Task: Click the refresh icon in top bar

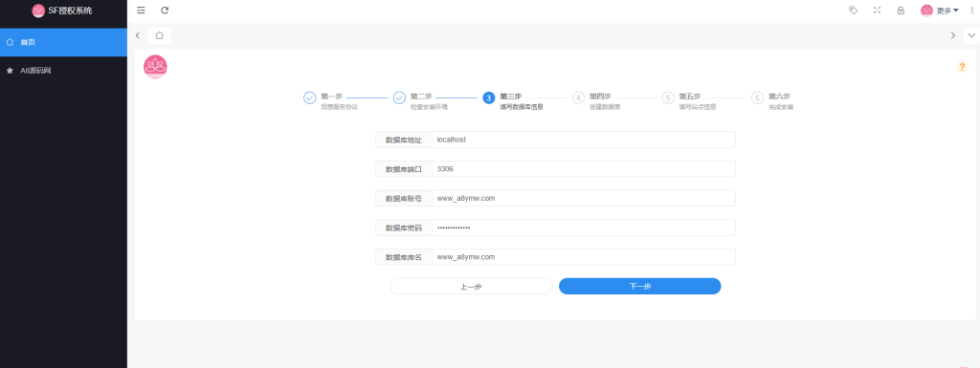Action: [x=165, y=10]
